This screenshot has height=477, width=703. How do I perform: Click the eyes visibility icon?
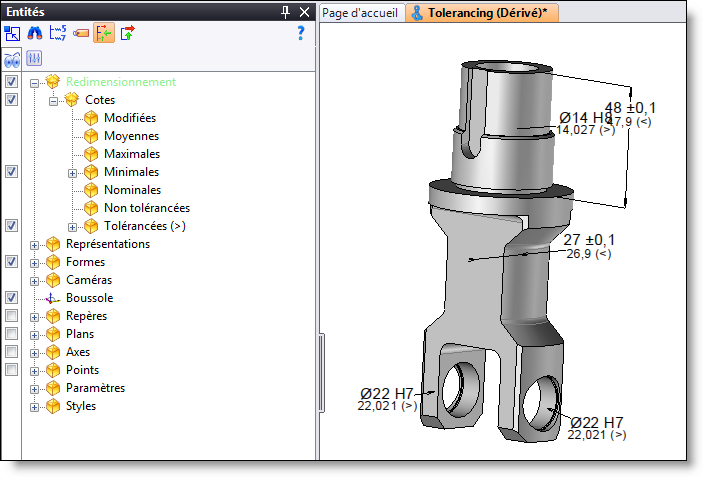coord(13,58)
